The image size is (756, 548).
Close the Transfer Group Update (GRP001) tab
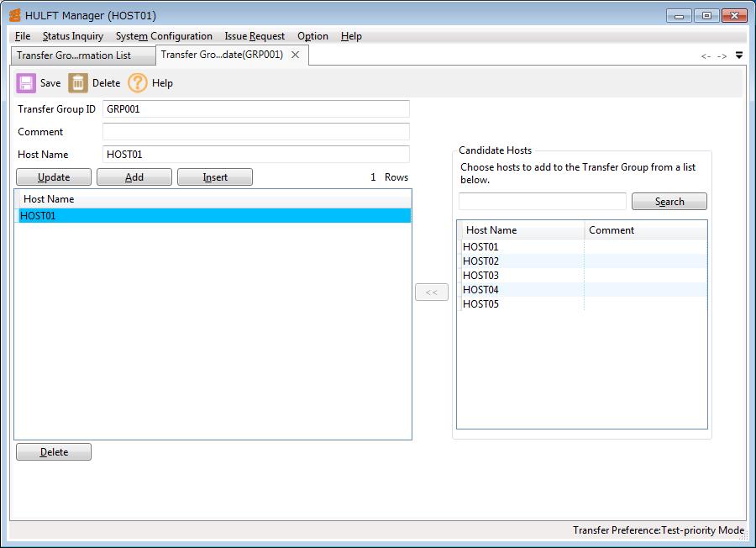(295, 55)
